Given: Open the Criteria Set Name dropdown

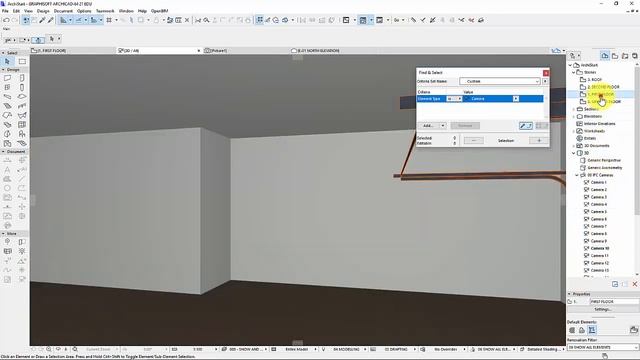Looking at the screenshot, I should (x=500, y=81).
